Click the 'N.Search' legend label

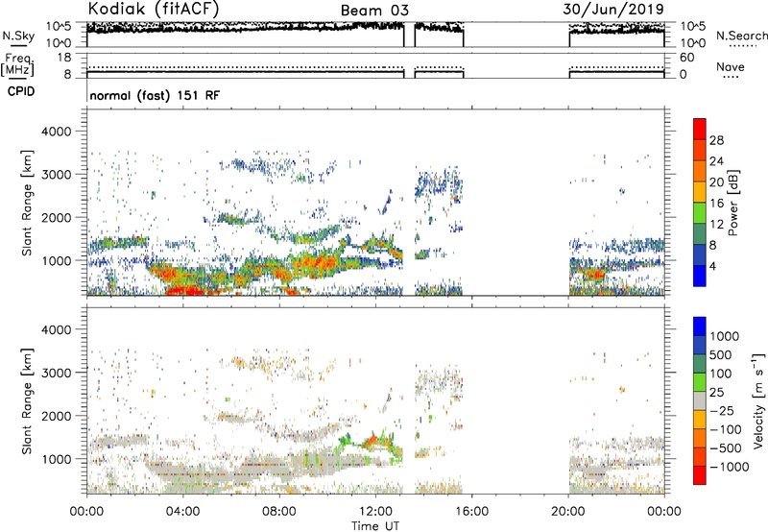pos(741,36)
